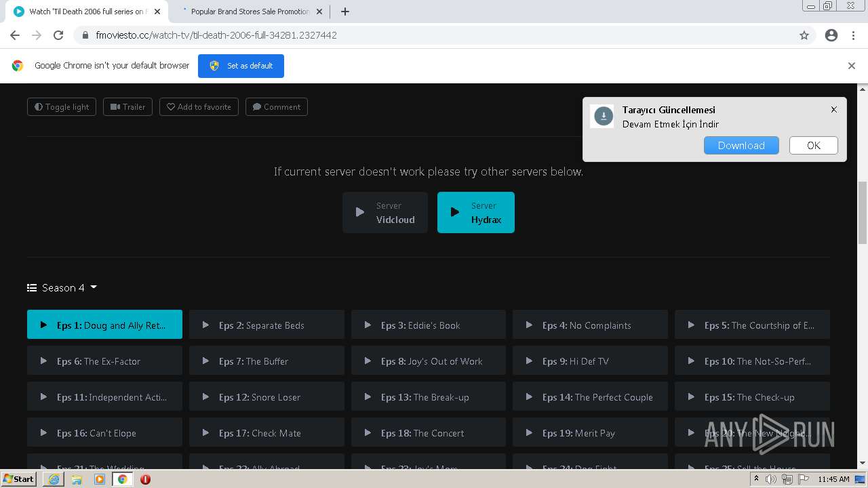The height and width of the screenshot is (488, 868).
Task: Play Eps 9: Hi Def TV
Action: point(590,361)
